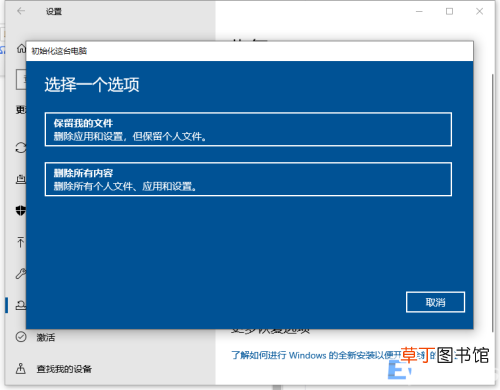Choose the 保留我的文件 option
This screenshot has width=500, height=390.
(x=248, y=129)
